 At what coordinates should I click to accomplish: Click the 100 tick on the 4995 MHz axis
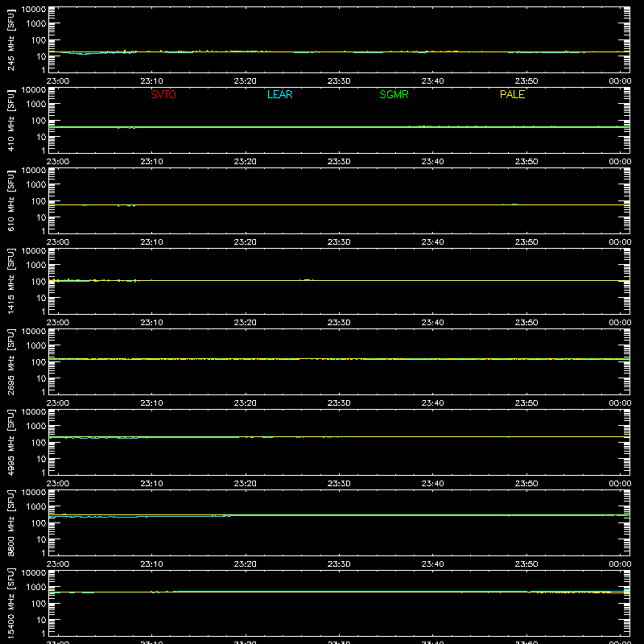click(39, 443)
